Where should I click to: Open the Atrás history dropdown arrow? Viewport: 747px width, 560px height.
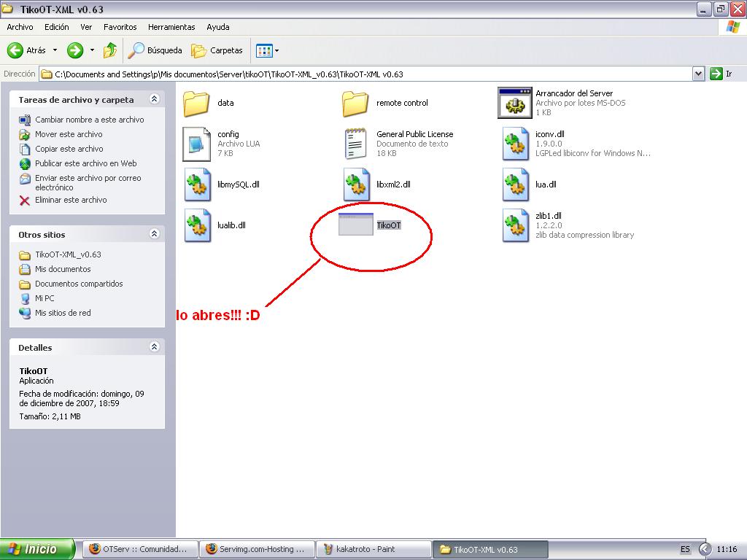click(x=55, y=50)
